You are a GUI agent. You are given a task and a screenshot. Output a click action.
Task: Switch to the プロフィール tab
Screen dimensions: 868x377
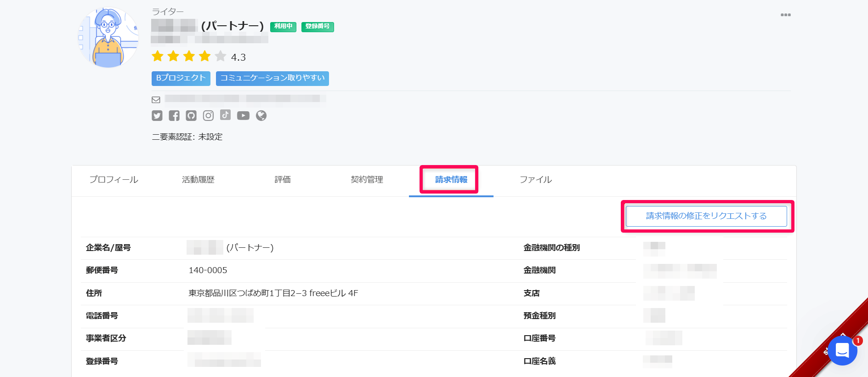point(113,180)
